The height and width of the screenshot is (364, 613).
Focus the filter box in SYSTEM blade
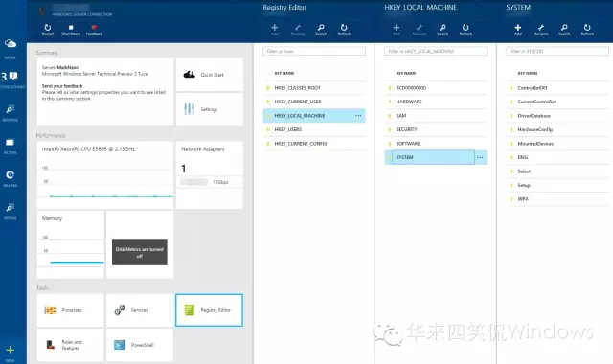click(557, 51)
